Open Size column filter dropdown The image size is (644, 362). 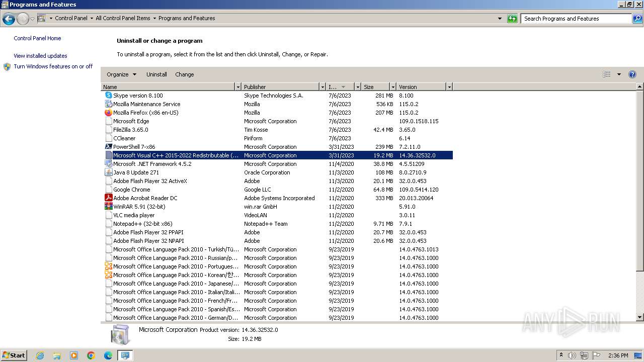(392, 87)
